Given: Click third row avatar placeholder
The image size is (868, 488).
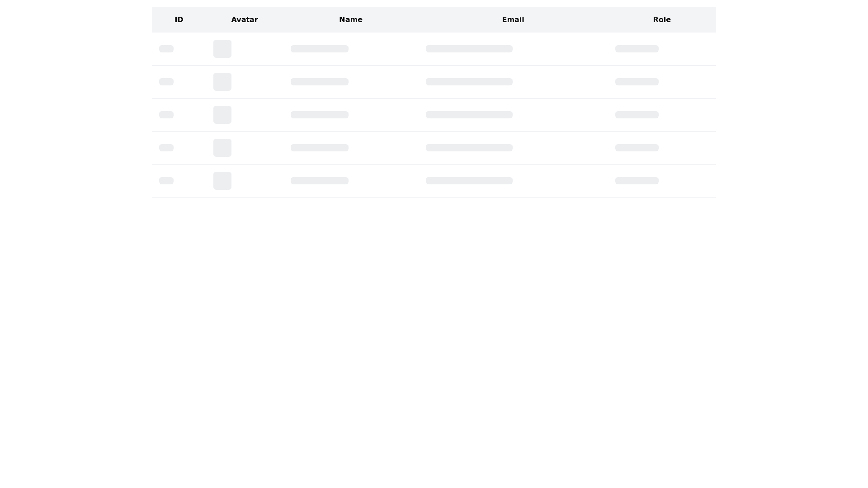Looking at the screenshot, I should point(222,115).
